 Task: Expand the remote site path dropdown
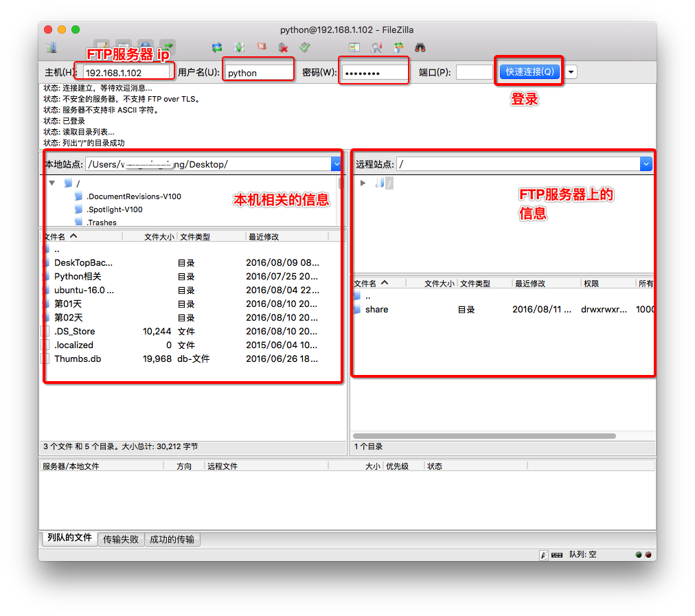[646, 164]
